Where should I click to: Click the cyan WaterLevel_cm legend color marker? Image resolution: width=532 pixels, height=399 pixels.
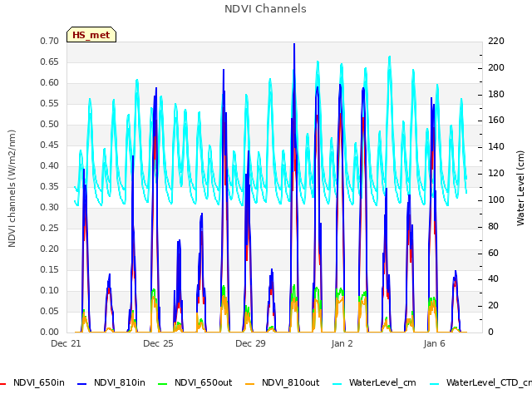point(337,384)
